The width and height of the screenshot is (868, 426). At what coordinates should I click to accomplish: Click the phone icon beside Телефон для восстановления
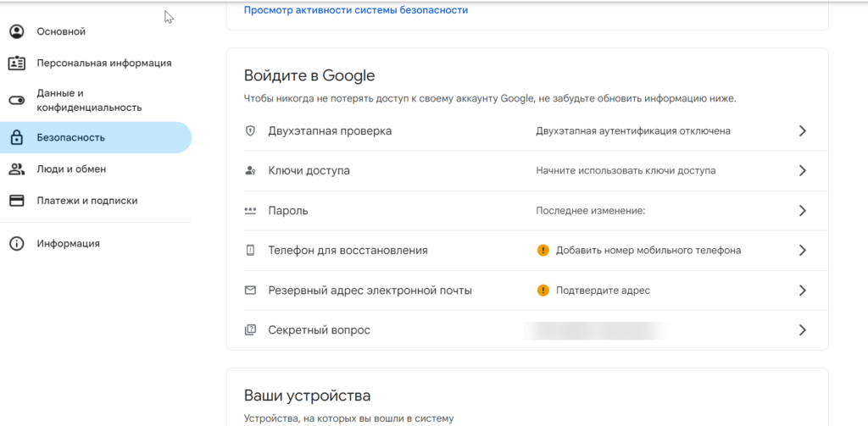pos(250,251)
